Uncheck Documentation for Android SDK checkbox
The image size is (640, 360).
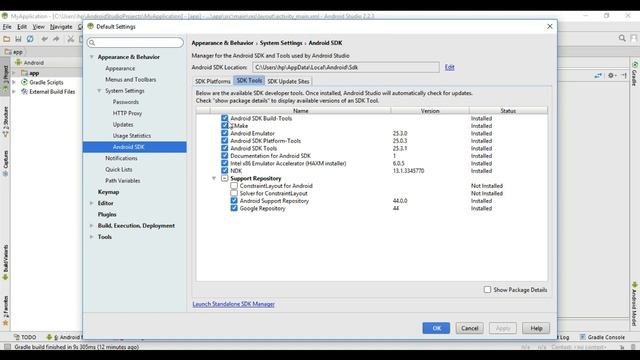pos(224,156)
